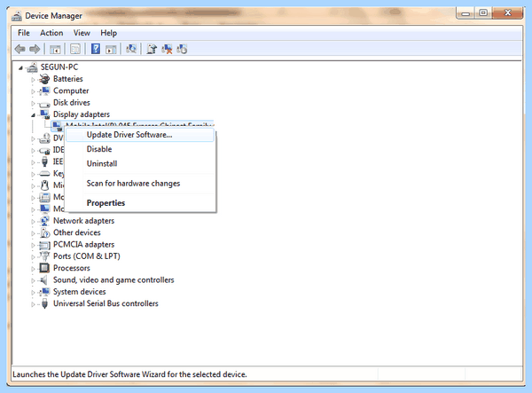Click the System devices category icon
Screen dimensions: 532x393
[x=44, y=292]
